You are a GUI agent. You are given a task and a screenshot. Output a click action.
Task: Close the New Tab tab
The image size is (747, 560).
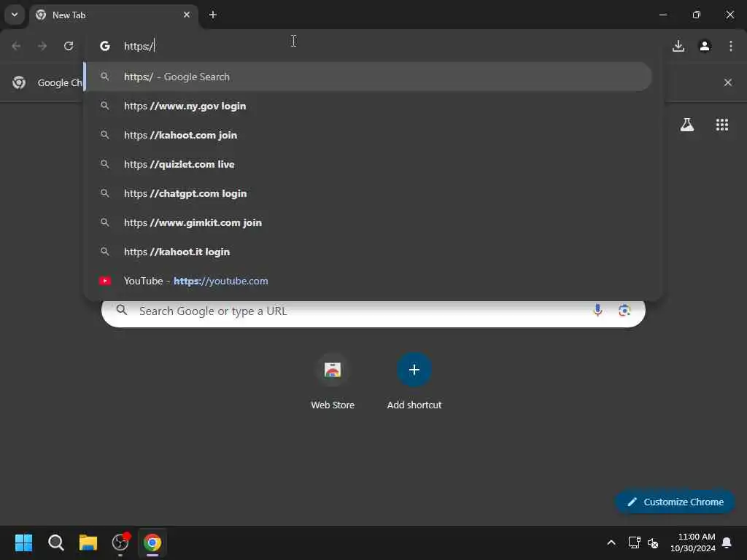point(186,15)
